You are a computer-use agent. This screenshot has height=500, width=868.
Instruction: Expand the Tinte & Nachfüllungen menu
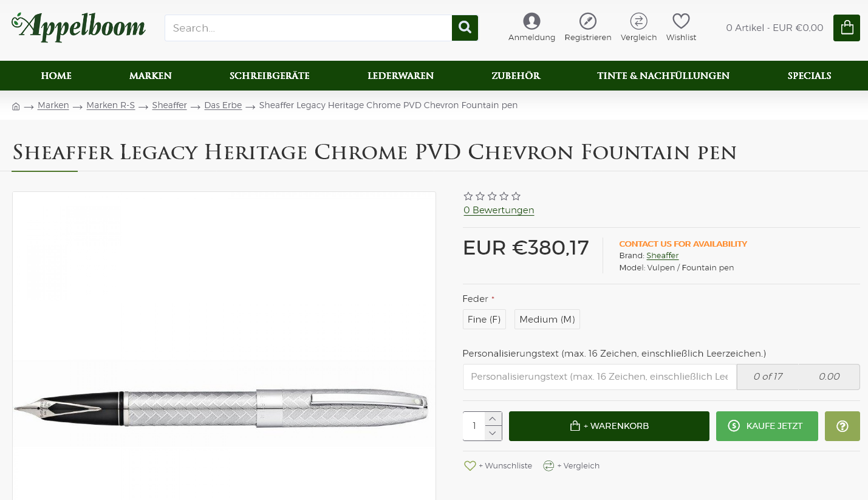click(x=663, y=76)
